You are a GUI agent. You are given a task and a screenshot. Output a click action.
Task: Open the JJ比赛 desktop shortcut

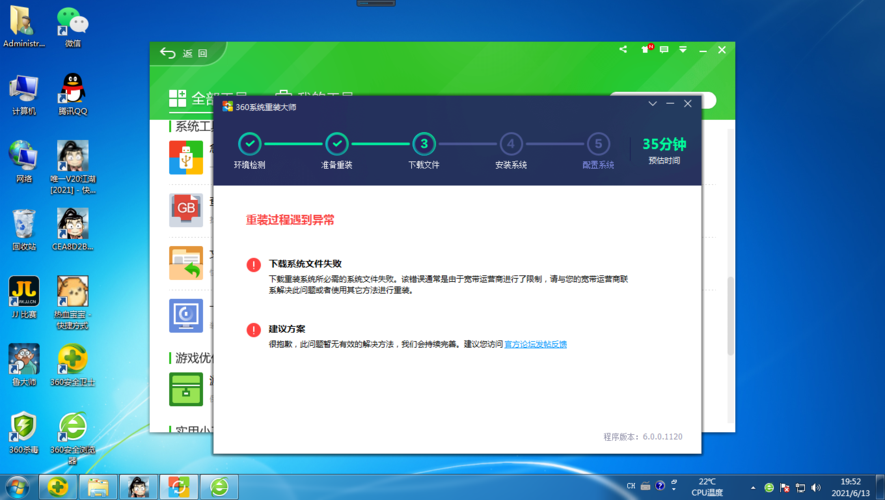(x=24, y=298)
